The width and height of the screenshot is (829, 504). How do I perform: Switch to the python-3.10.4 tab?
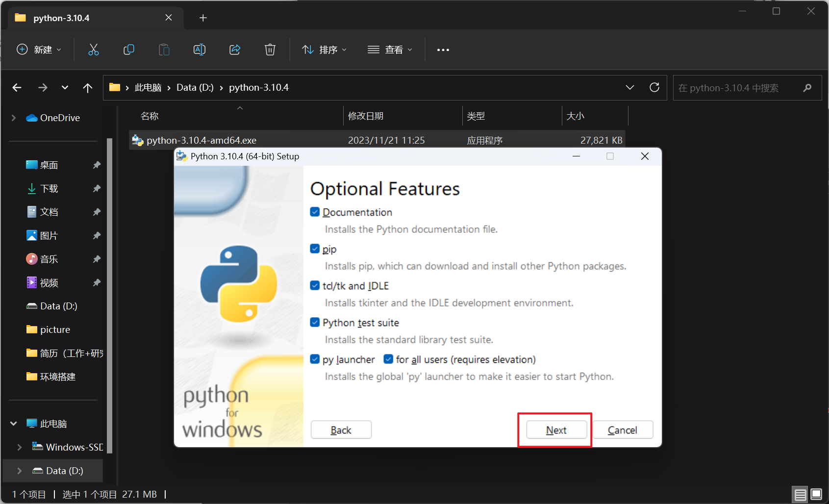[61, 18]
